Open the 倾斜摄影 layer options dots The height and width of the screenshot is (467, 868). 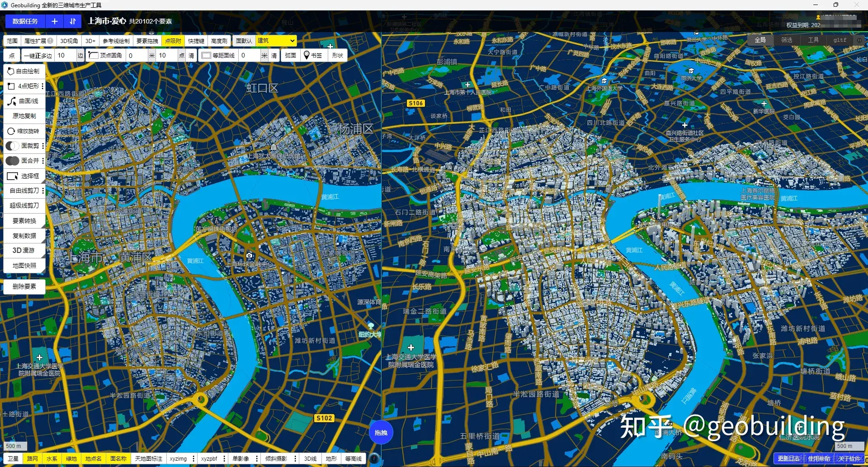coord(295,458)
